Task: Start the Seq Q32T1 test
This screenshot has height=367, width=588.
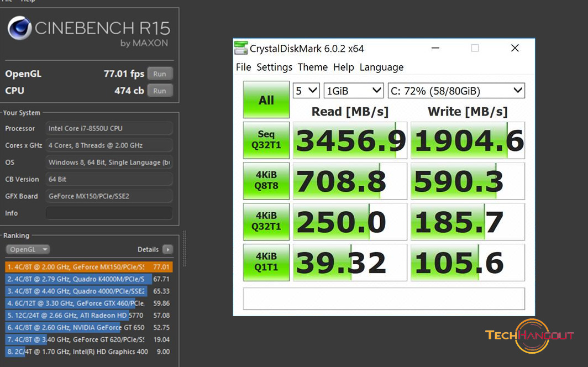Action: [266, 140]
